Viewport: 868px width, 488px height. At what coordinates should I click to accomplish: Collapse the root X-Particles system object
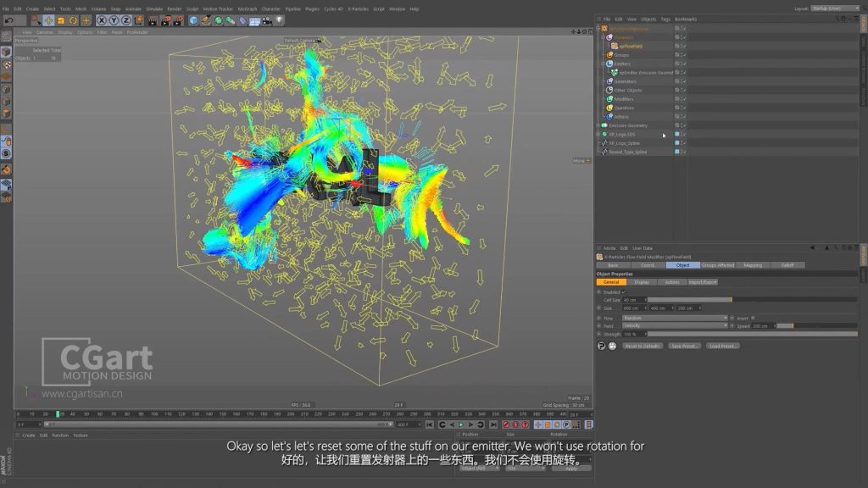point(598,28)
